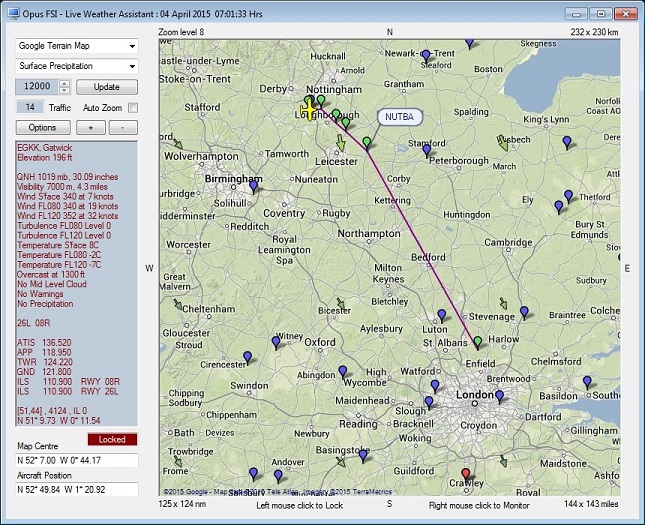Click the green wind arrow near Cheltenham
The height and width of the screenshot is (525, 645).
point(178,304)
